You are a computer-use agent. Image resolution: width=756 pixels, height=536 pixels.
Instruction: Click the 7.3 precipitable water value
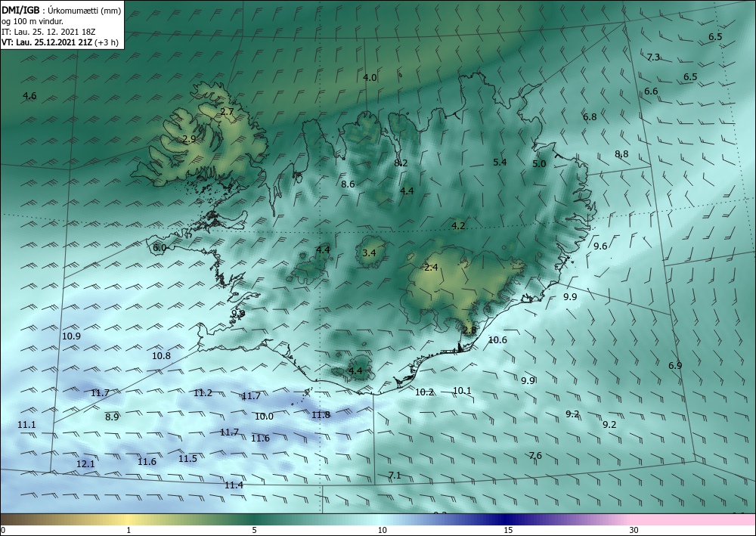click(x=653, y=57)
